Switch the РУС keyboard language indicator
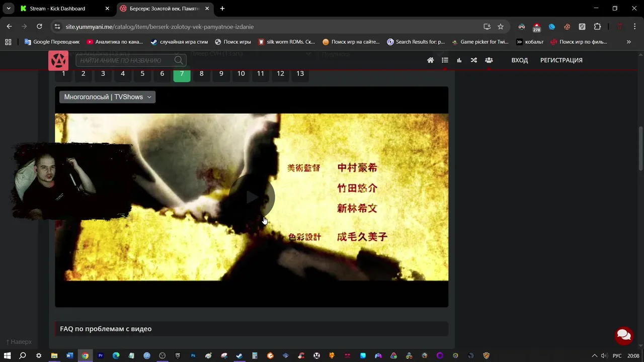Image resolution: width=644 pixels, height=362 pixels. [617, 356]
